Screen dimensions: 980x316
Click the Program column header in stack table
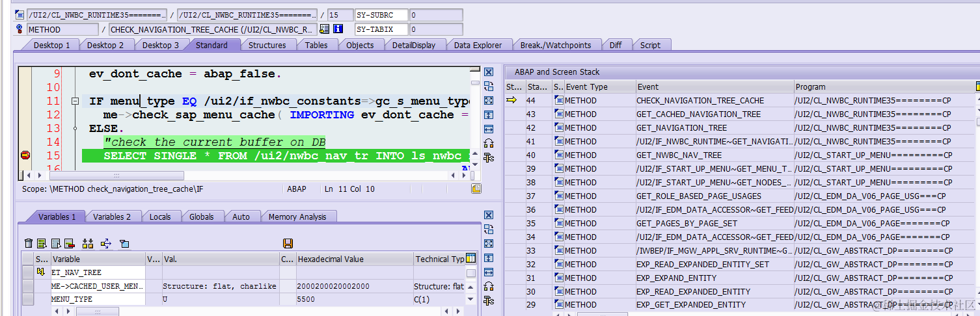click(884, 86)
